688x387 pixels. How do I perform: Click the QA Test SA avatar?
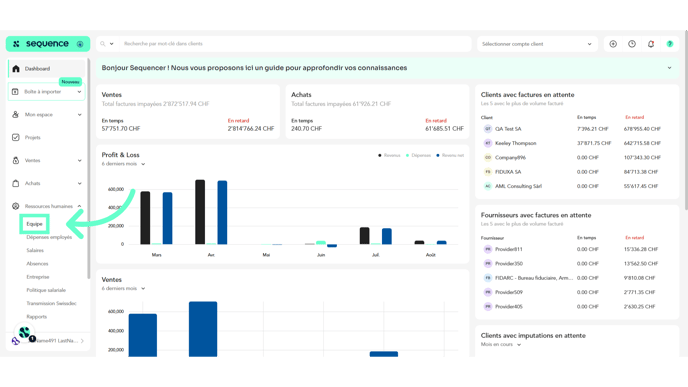pos(487,129)
